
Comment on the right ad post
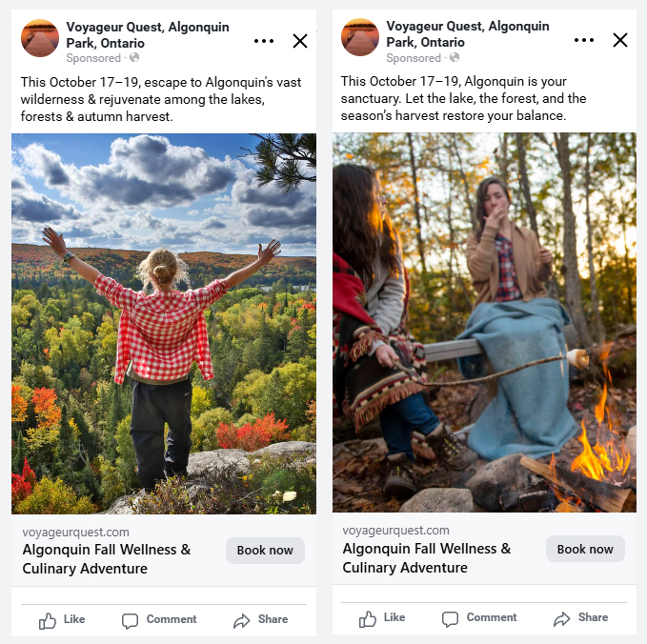click(x=479, y=618)
